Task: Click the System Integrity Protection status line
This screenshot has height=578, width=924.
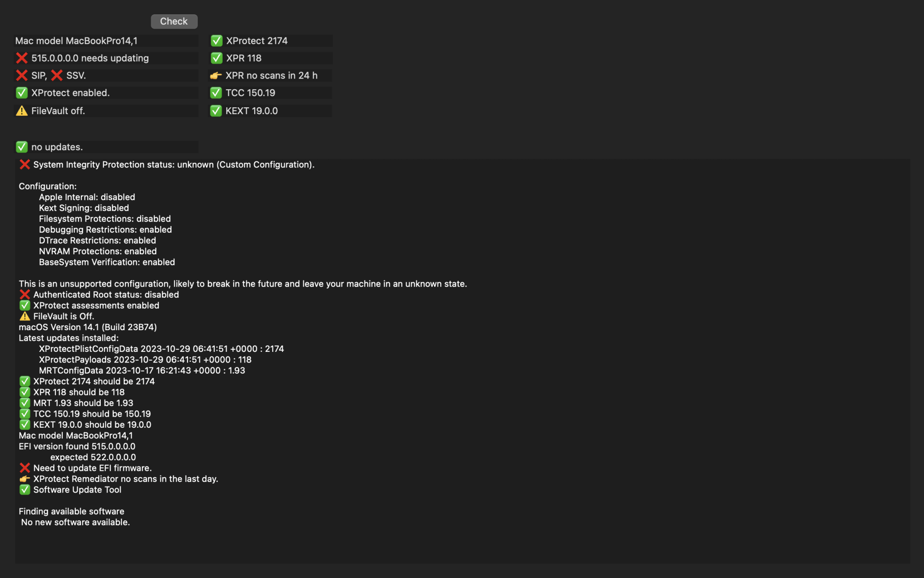Action: pyautogui.click(x=167, y=165)
